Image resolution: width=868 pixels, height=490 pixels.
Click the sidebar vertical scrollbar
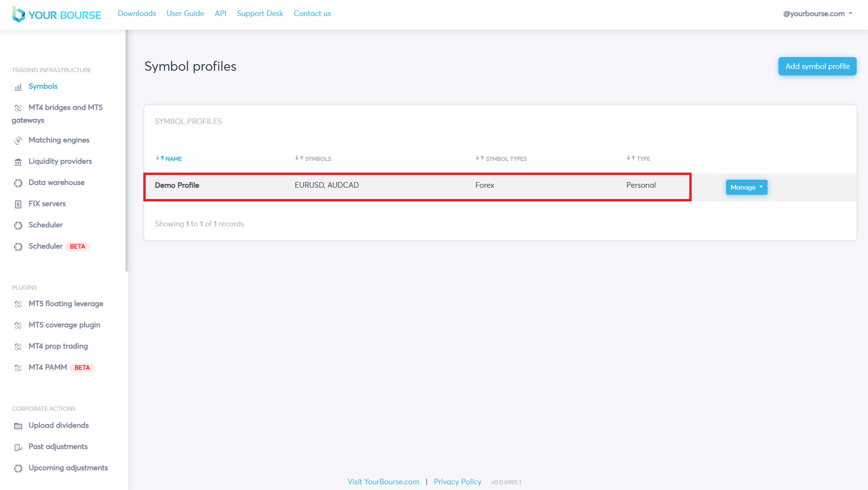(x=127, y=151)
